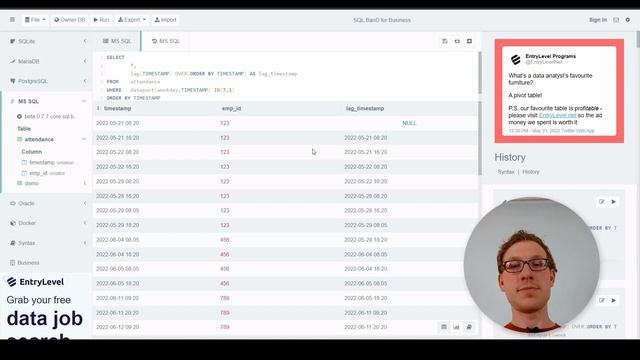Open the hamburger menu in top bar
Screen dimensions: 640x360
12,20
